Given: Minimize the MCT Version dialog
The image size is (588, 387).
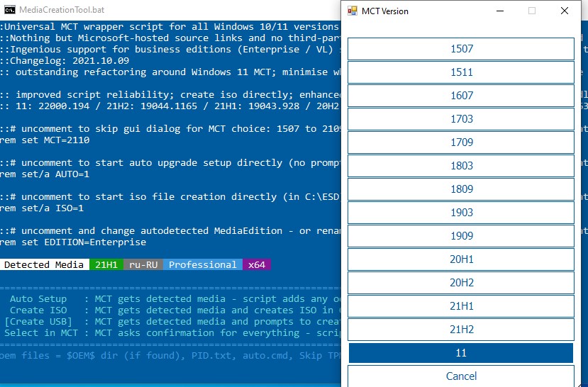Looking at the screenshot, I should pyautogui.click(x=499, y=11).
